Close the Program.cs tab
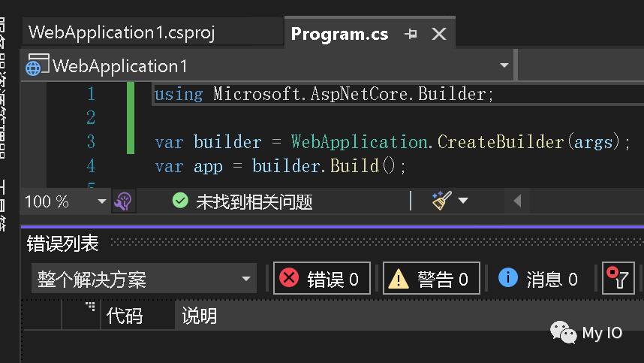The height and width of the screenshot is (363, 644). point(439,34)
